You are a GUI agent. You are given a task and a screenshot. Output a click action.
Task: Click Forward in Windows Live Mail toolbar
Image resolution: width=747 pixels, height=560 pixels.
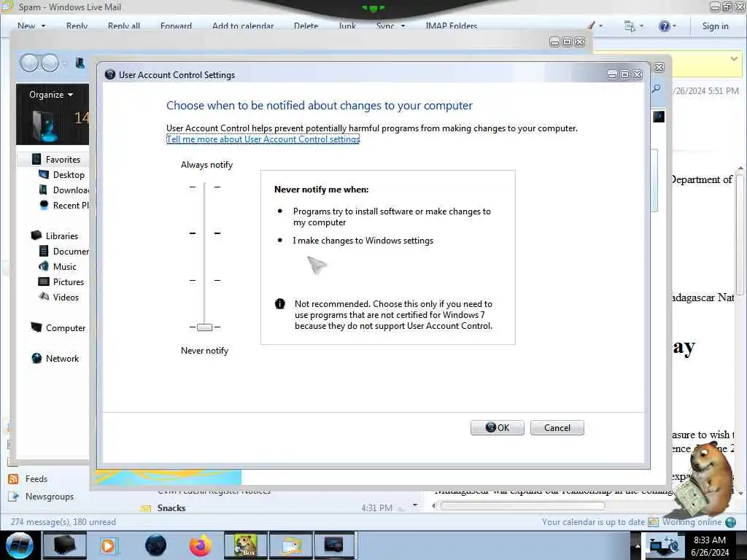click(176, 26)
